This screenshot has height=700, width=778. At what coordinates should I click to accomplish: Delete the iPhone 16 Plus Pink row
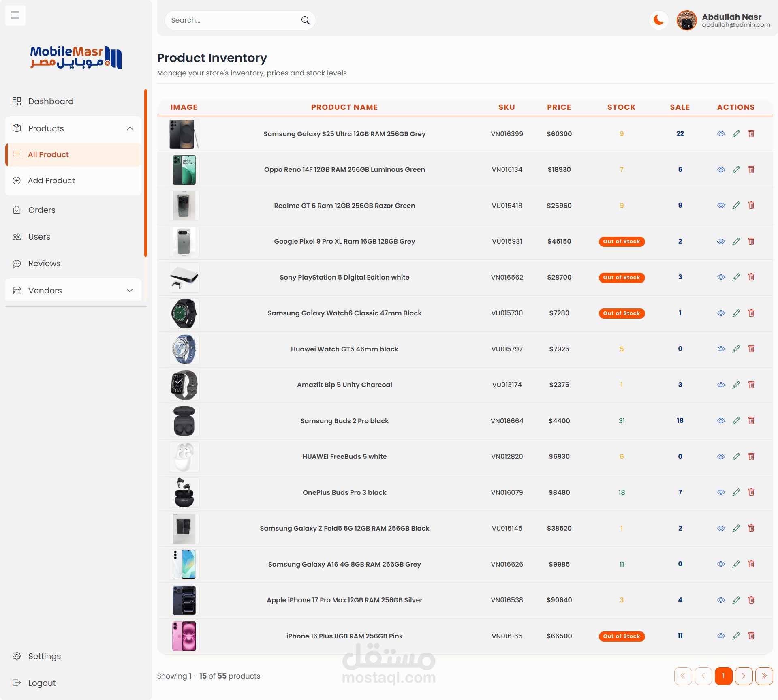pyautogui.click(x=751, y=636)
